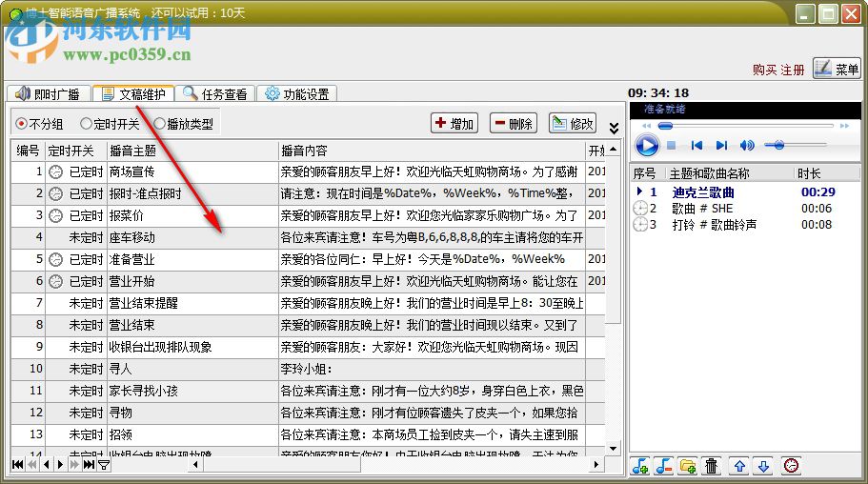Mute the player speaker icon
Screen dimensions: 868x484
tap(747, 145)
